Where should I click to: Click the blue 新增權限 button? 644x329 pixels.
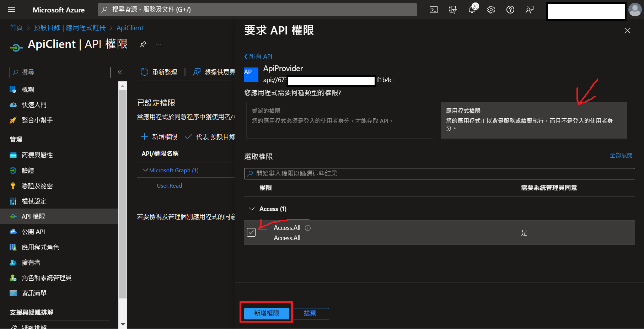coord(267,313)
